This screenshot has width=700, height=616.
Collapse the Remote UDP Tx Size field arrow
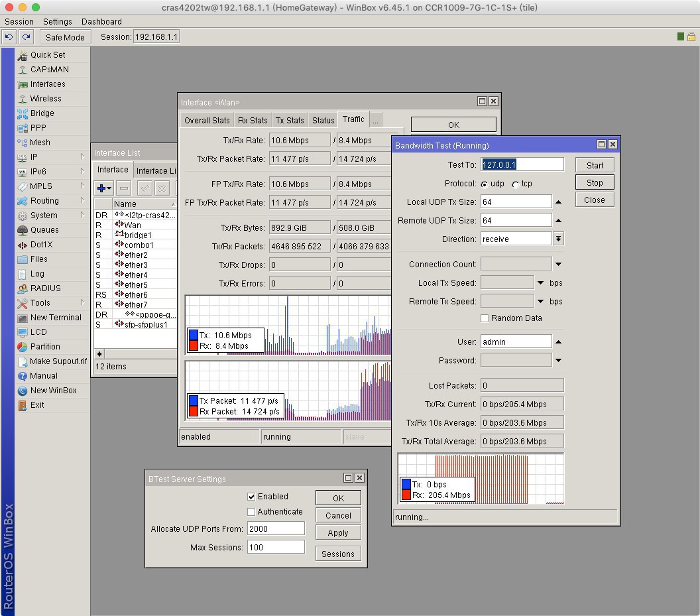(x=559, y=221)
